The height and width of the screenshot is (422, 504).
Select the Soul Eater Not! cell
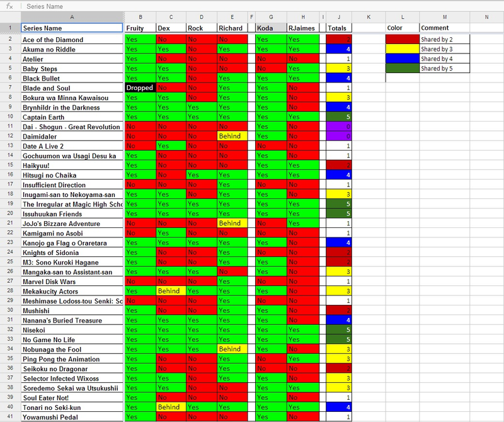point(72,397)
